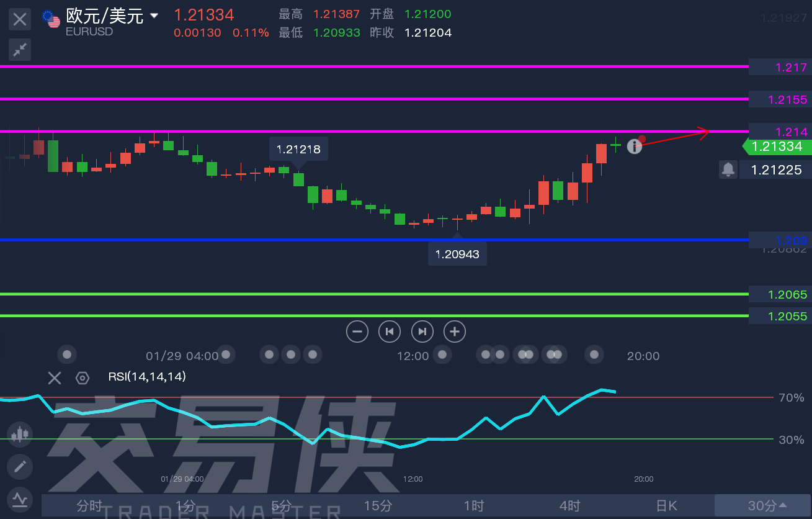Zoom out the chart with the minus button
The width and height of the screenshot is (812, 519).
357,332
